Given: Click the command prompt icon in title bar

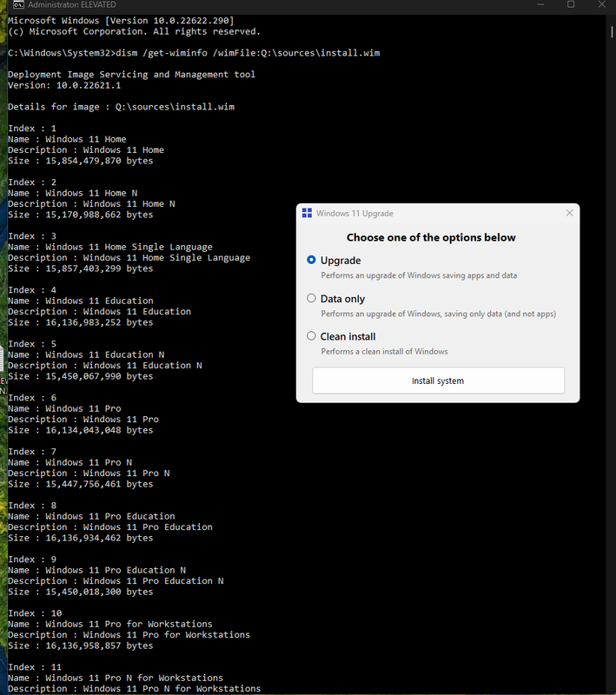Looking at the screenshot, I should coord(18,5).
